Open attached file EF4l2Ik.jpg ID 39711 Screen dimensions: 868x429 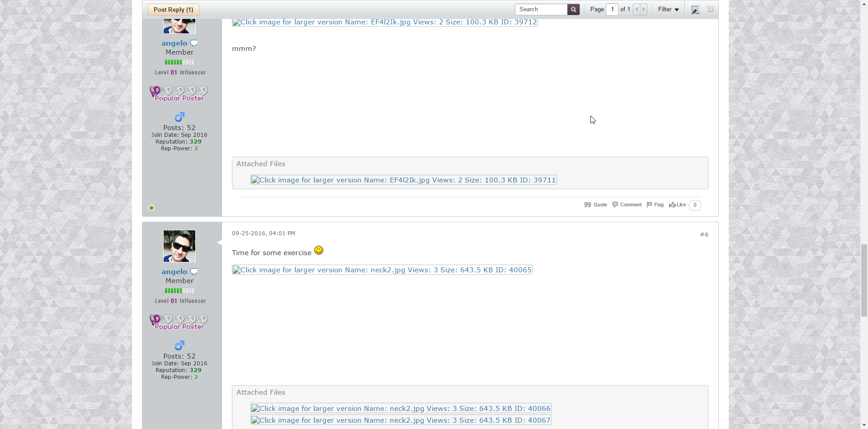[x=403, y=180]
